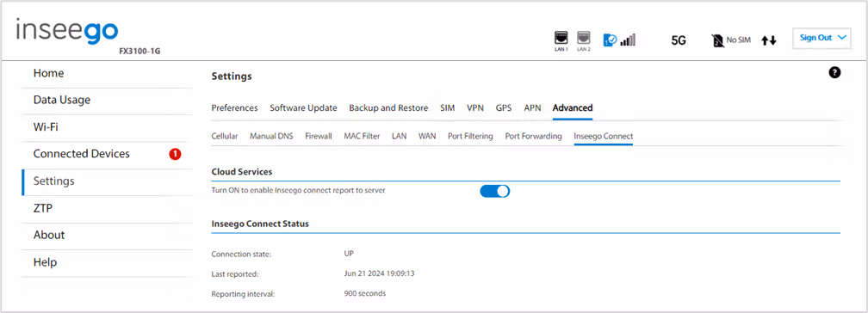
Task: Click the red Connected Devices count badge
Action: (x=175, y=154)
